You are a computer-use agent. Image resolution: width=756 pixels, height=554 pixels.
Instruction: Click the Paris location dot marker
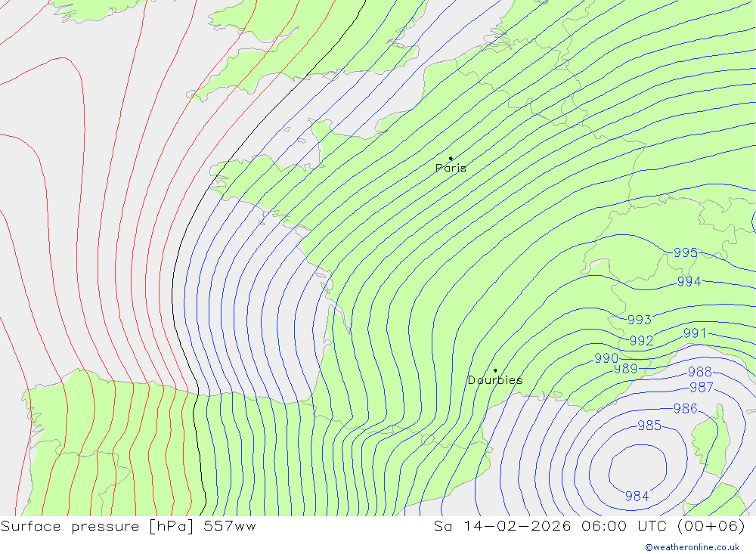coord(451,158)
